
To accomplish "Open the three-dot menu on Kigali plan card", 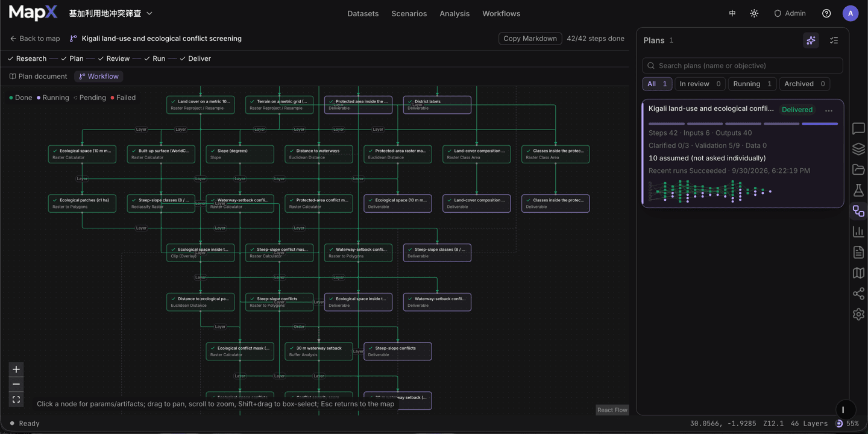I will pyautogui.click(x=829, y=110).
